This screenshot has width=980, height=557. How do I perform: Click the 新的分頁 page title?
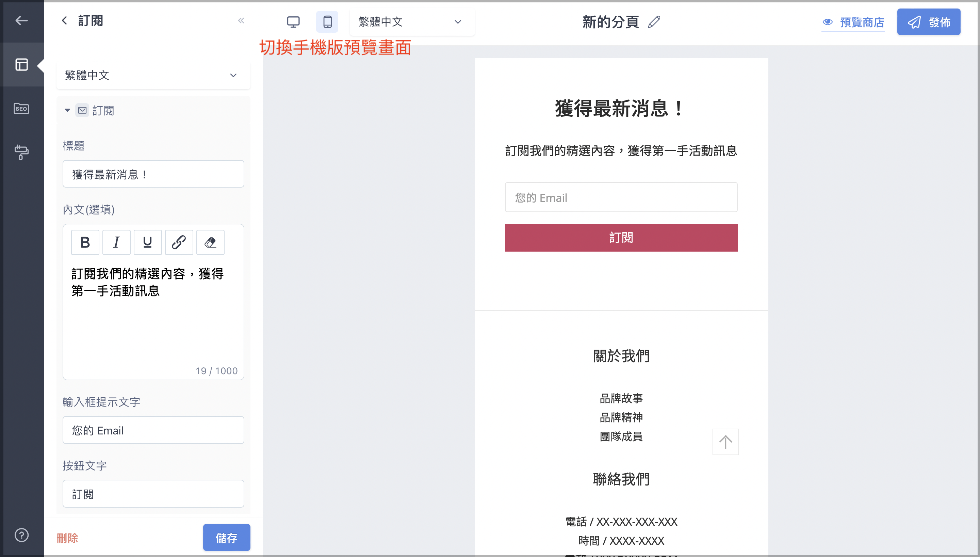click(610, 22)
